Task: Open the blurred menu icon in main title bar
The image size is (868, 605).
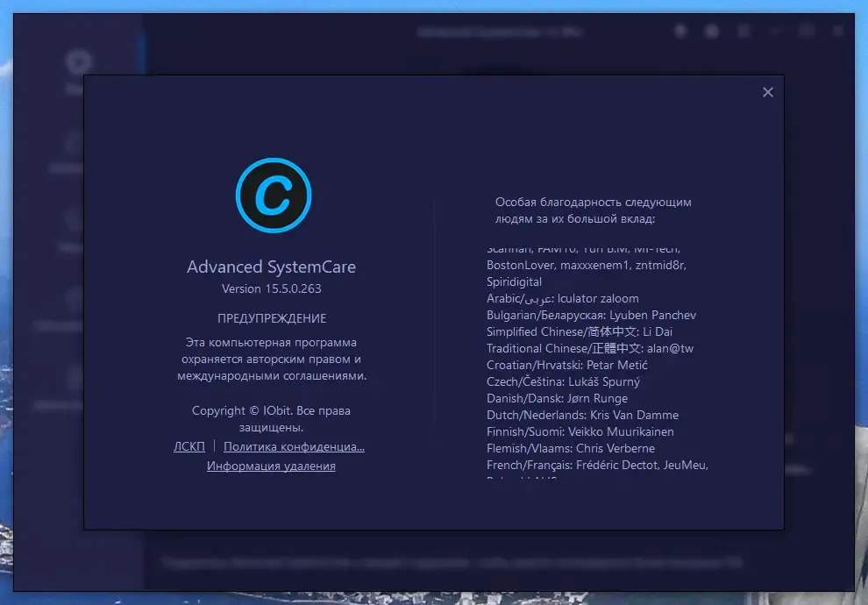Action: pos(743,31)
